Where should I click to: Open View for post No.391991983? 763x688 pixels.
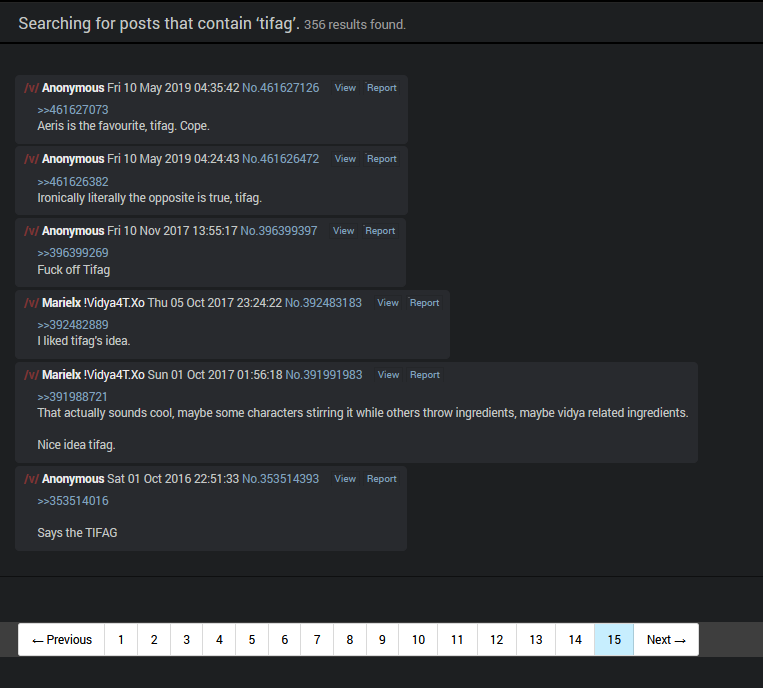[388, 375]
